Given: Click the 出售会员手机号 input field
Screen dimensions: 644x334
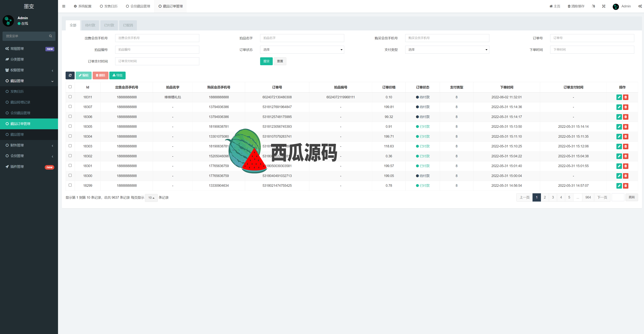Looking at the screenshot, I should [x=157, y=38].
